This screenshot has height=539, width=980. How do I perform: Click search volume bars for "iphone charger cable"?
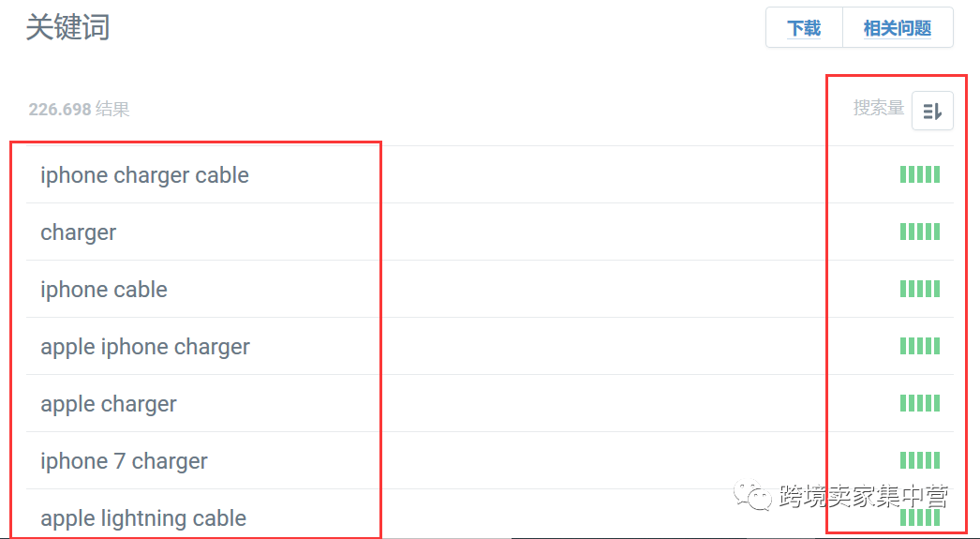[x=919, y=174]
